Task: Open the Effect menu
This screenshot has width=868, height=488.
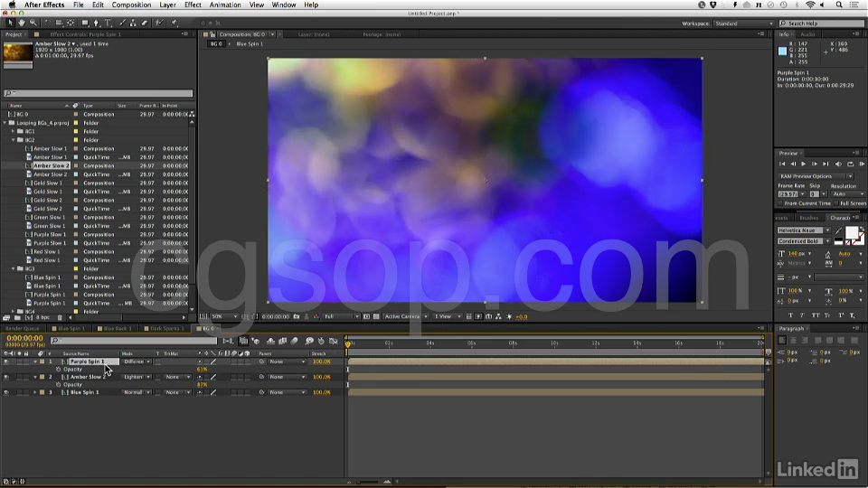Action: pos(193,5)
